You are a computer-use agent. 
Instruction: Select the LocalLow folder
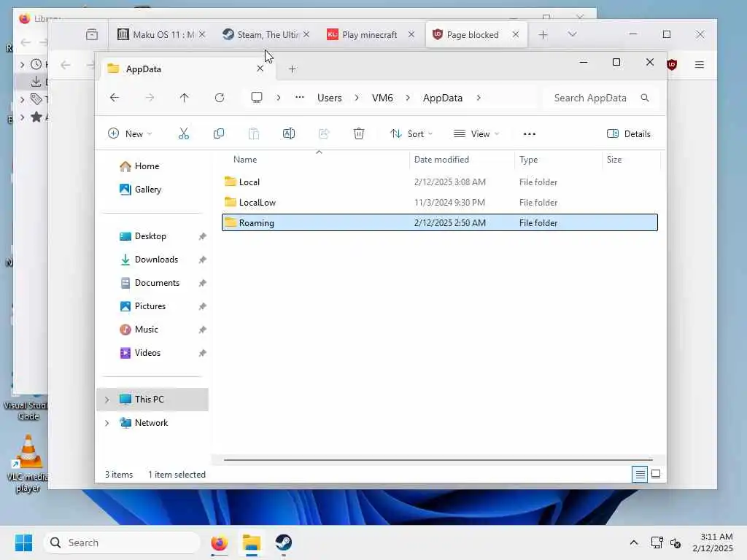point(439,203)
